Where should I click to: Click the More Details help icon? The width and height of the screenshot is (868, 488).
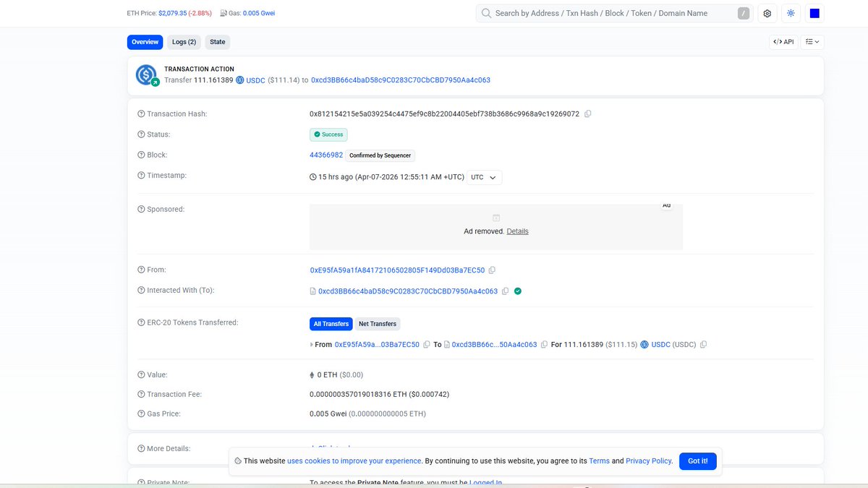[x=141, y=449]
